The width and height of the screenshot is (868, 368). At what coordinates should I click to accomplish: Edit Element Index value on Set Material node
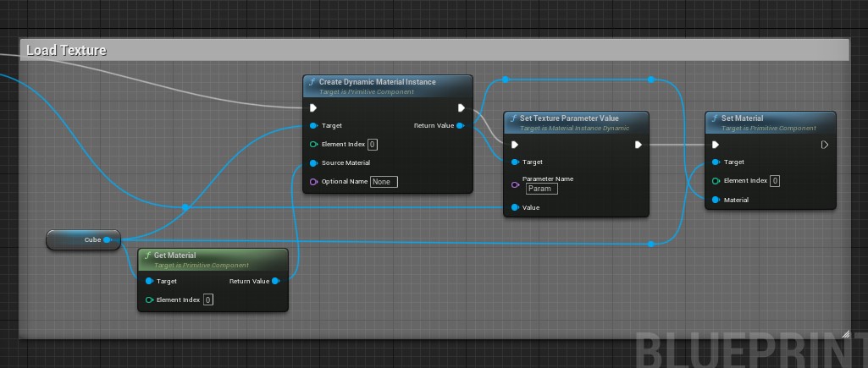[775, 181]
